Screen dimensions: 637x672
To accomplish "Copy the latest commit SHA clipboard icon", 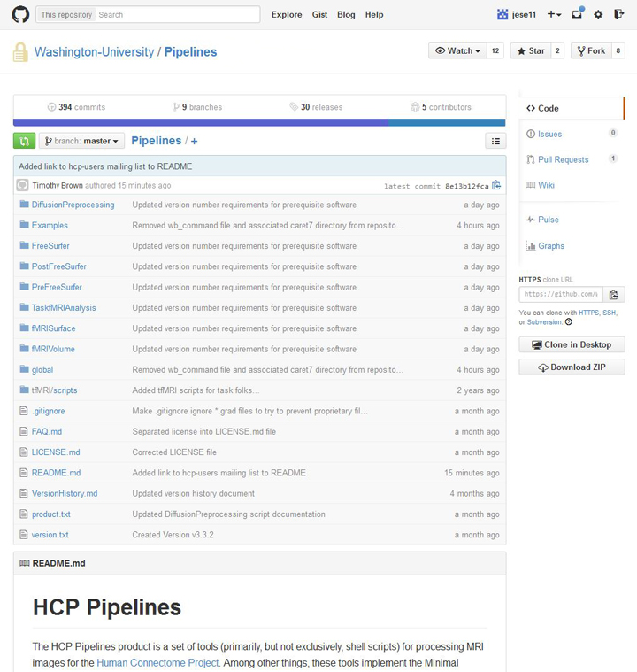I will click(x=496, y=185).
